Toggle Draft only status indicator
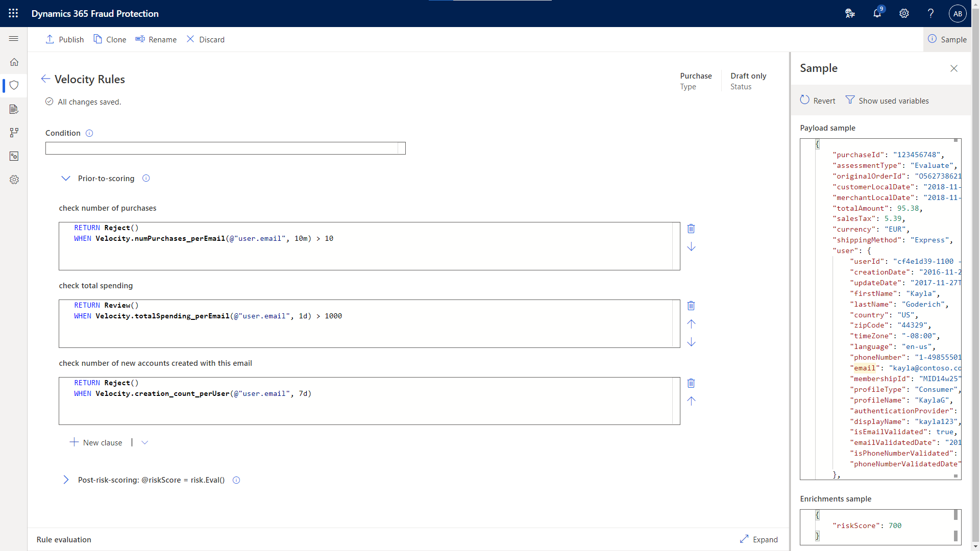980x551 pixels. [747, 76]
